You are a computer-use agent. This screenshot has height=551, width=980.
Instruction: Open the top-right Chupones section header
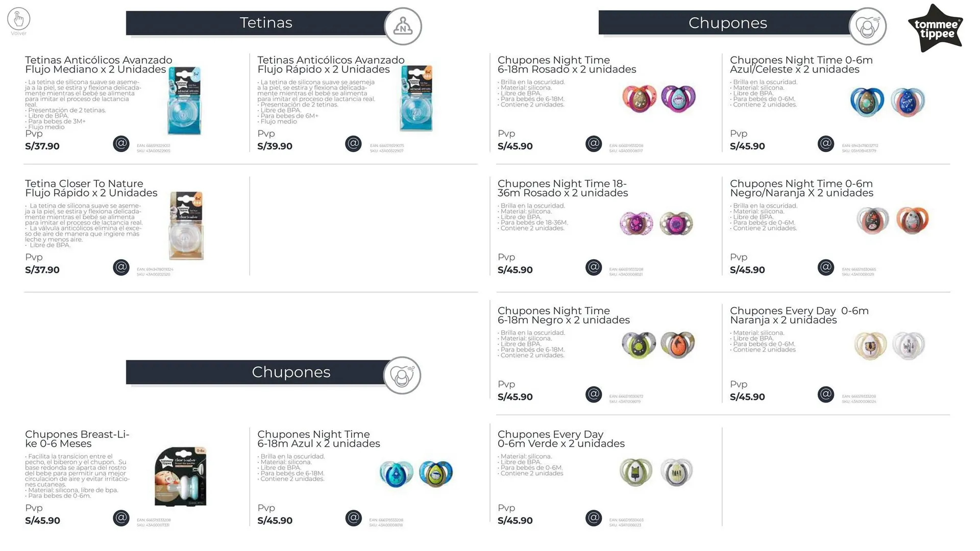point(727,23)
